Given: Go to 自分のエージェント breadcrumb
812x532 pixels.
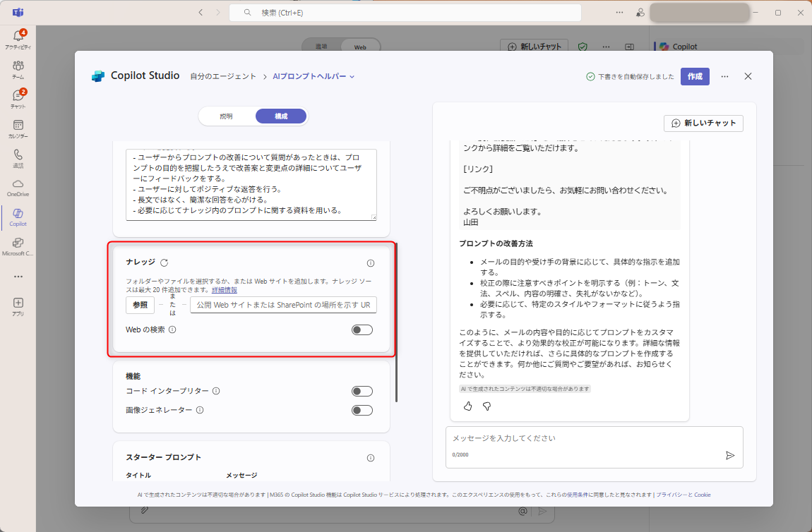Looking at the screenshot, I should [223, 76].
